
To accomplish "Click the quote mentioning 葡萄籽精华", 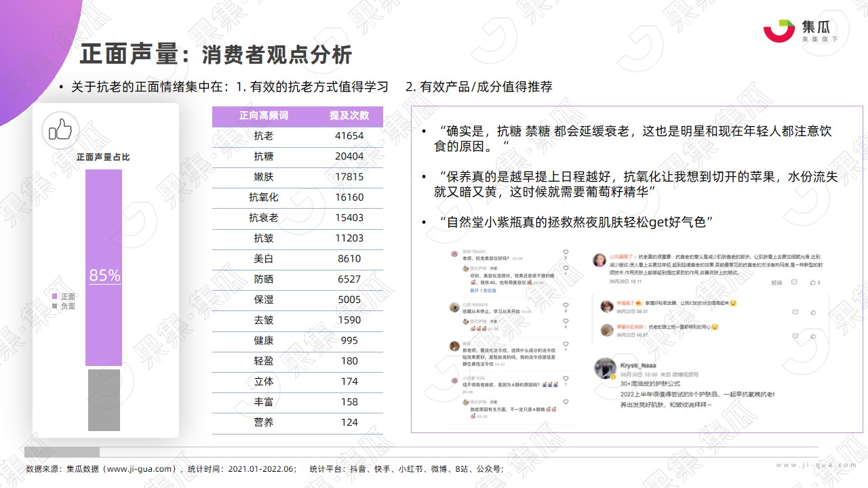I will (636, 184).
